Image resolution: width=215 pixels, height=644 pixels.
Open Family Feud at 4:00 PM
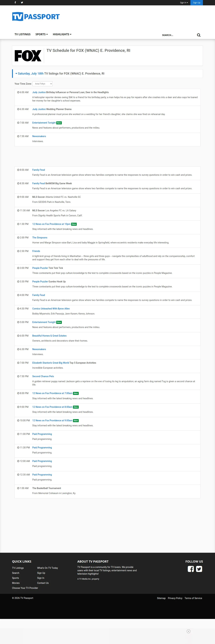pos(39,295)
